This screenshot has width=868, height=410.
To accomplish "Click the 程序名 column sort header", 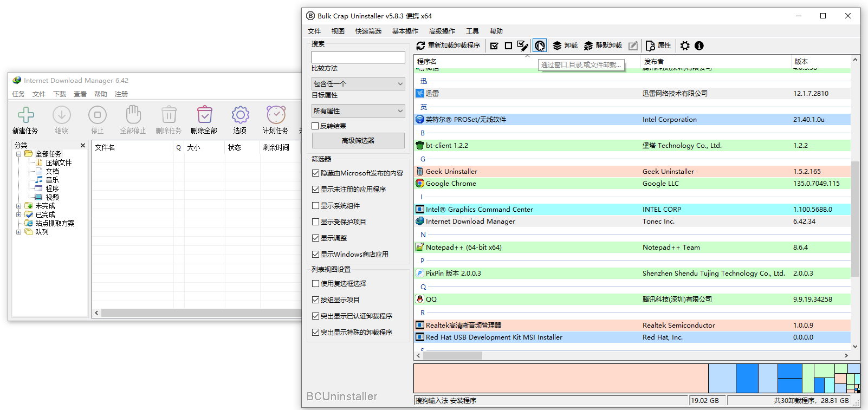I will (527, 61).
